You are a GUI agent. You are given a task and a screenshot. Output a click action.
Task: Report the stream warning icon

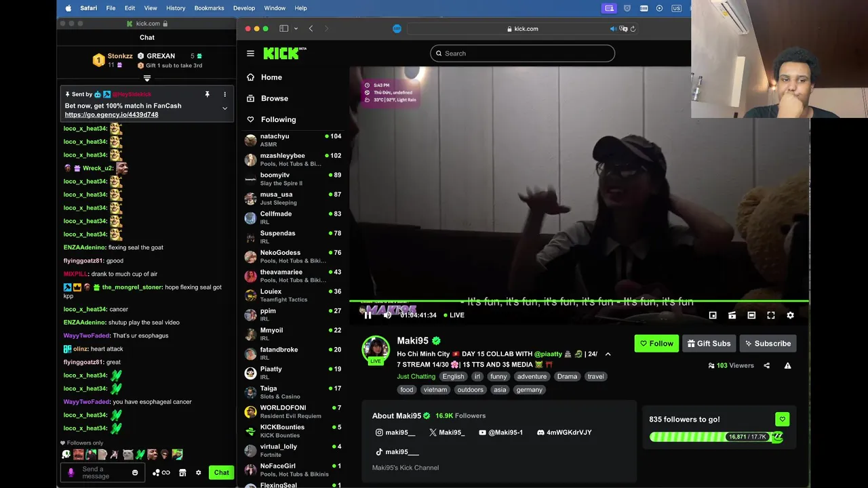787,365
